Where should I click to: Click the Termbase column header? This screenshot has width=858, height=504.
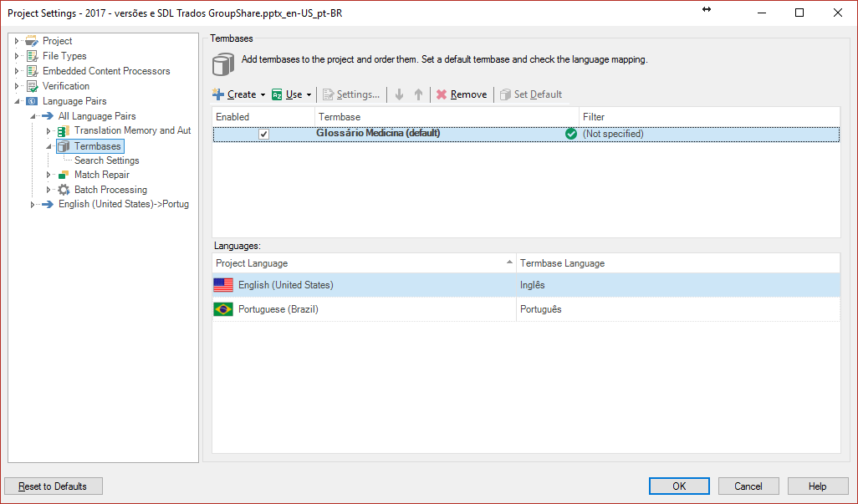(447, 117)
